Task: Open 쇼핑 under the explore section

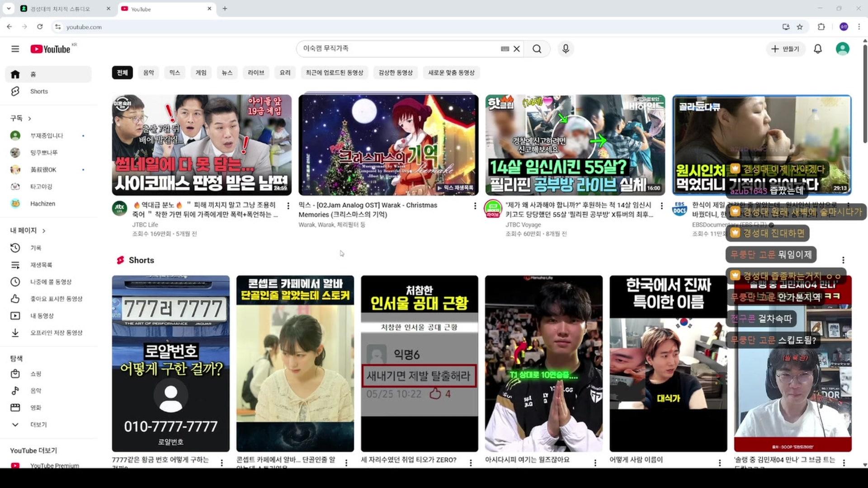Action: click(35, 374)
